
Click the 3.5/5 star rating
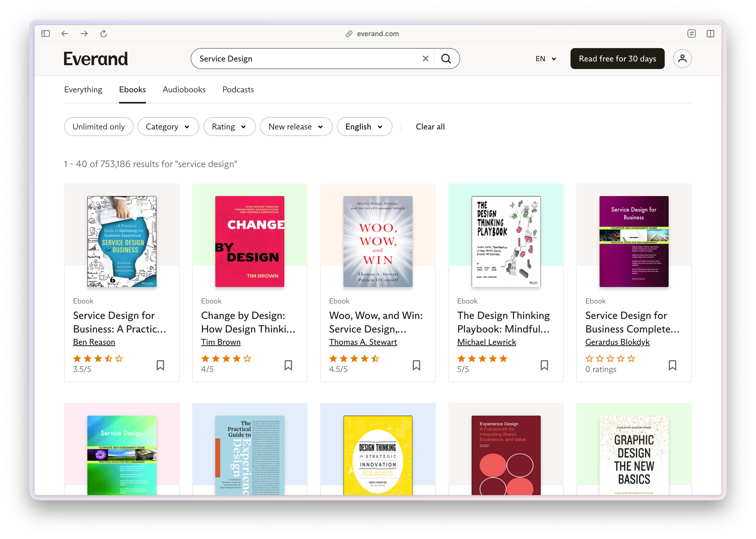(x=98, y=358)
